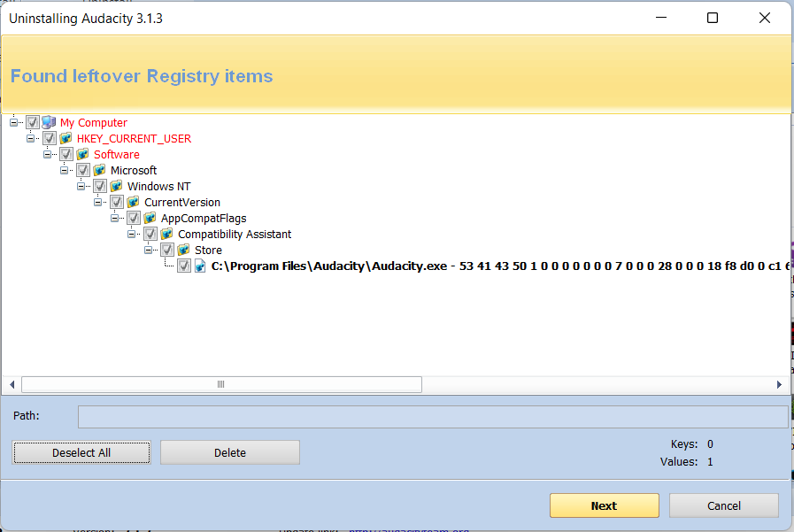Click the horizontal scrollbar thumb
Viewport: 794px width, 532px height.
click(x=221, y=384)
